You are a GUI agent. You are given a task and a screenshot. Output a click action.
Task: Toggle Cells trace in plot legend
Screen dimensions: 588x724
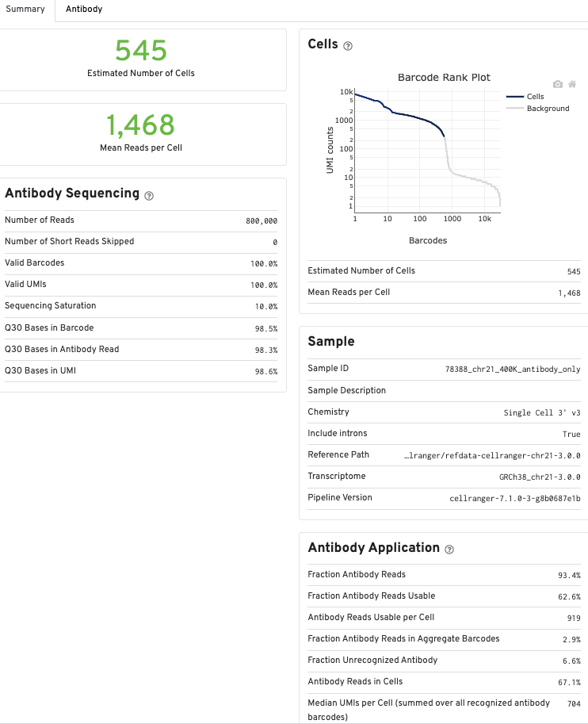(x=535, y=97)
